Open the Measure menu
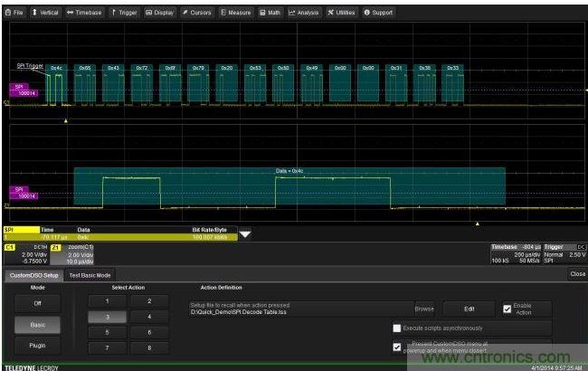This screenshot has width=588, height=371. (x=237, y=13)
